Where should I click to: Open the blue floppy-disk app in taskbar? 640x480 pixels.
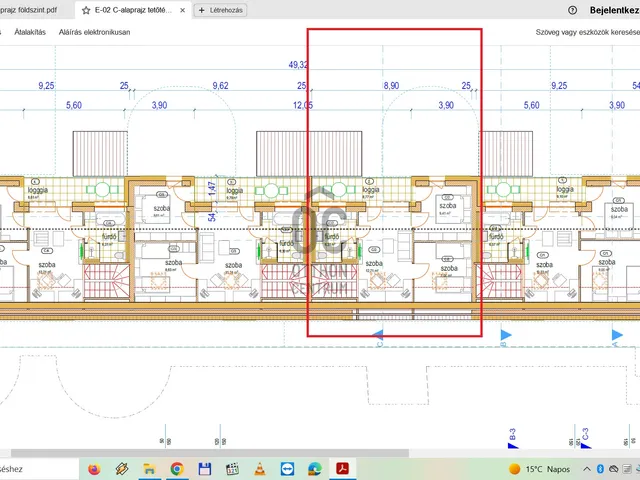pyautogui.click(x=204, y=469)
